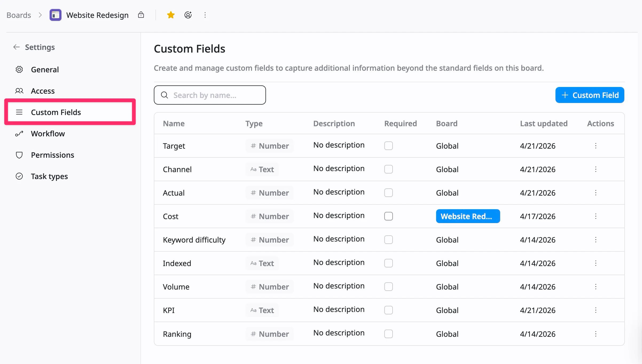Click the search magnifier icon

pyautogui.click(x=165, y=95)
